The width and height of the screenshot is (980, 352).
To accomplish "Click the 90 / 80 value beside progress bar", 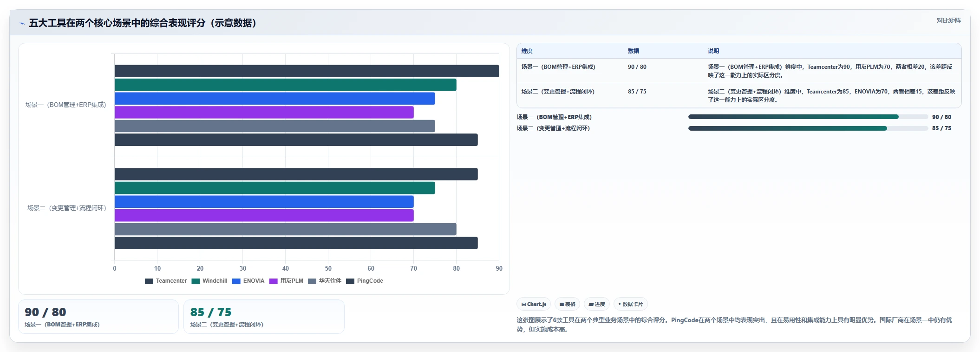I will pos(941,117).
